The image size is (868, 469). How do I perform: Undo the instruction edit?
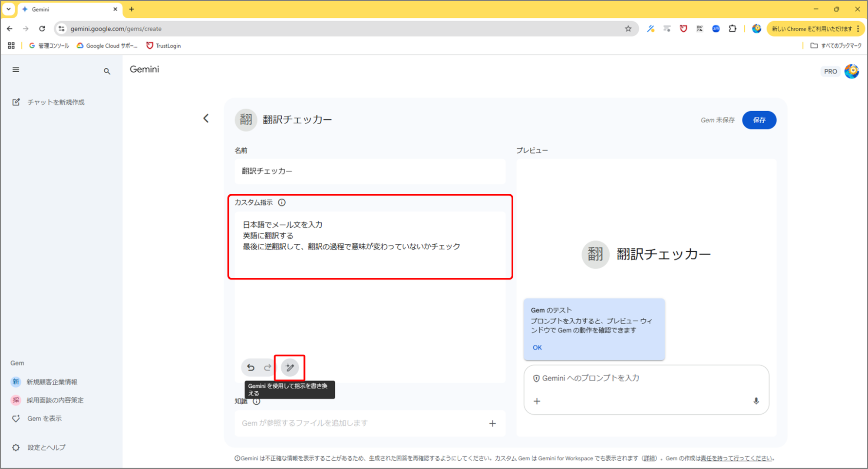tap(251, 368)
